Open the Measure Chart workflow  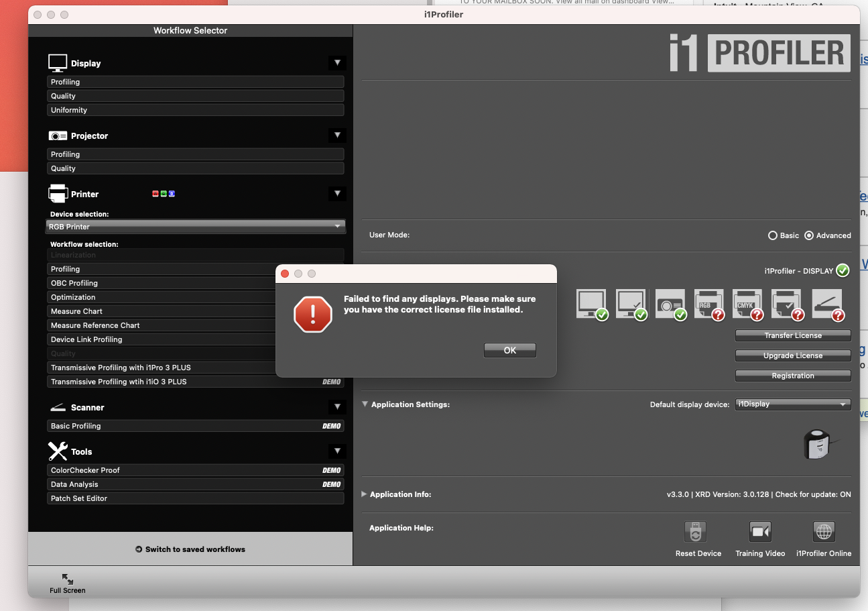click(162, 311)
